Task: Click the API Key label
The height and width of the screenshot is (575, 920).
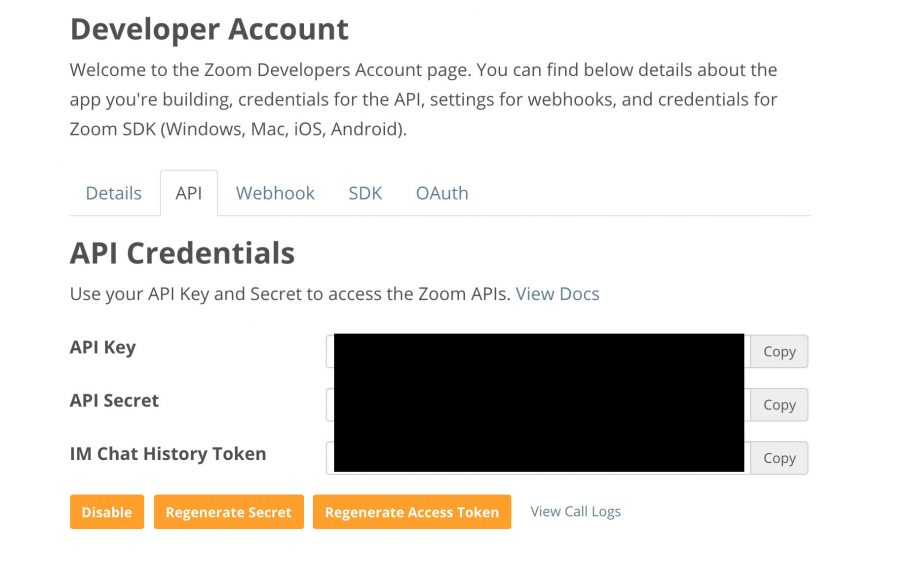Action: coord(103,347)
